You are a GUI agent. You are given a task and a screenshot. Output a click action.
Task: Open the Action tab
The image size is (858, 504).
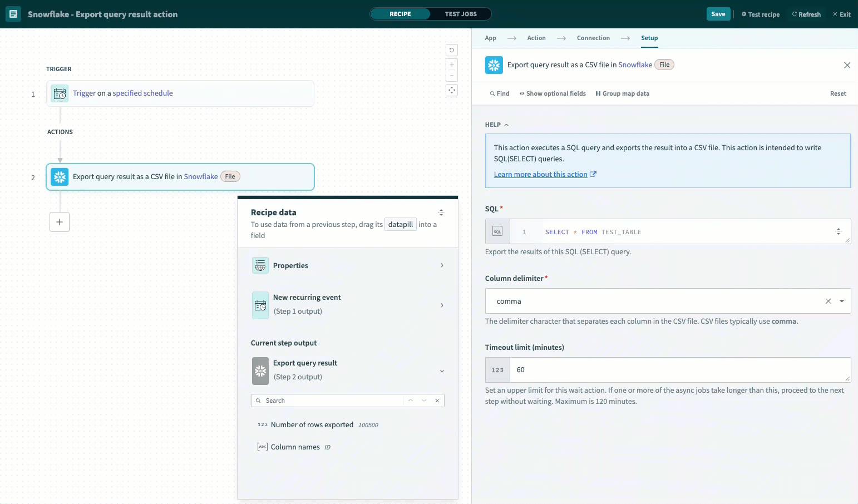(536, 38)
